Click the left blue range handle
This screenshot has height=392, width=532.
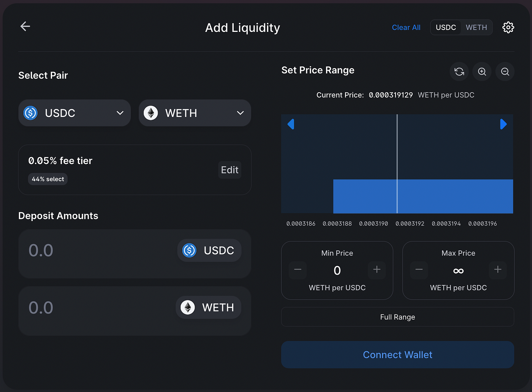pos(291,124)
